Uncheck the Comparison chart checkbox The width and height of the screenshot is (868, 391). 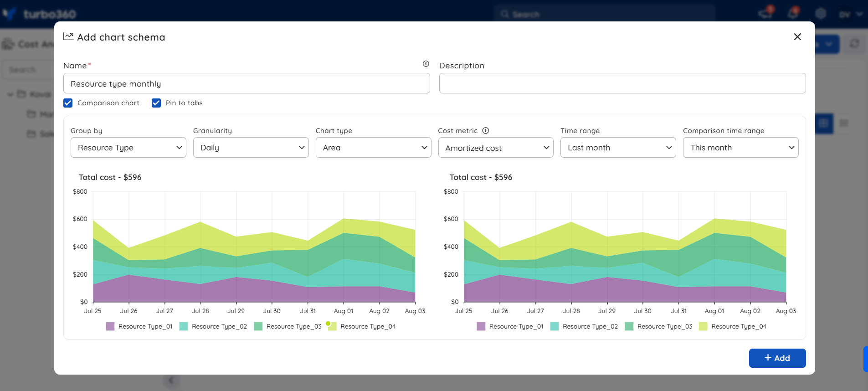click(x=68, y=103)
